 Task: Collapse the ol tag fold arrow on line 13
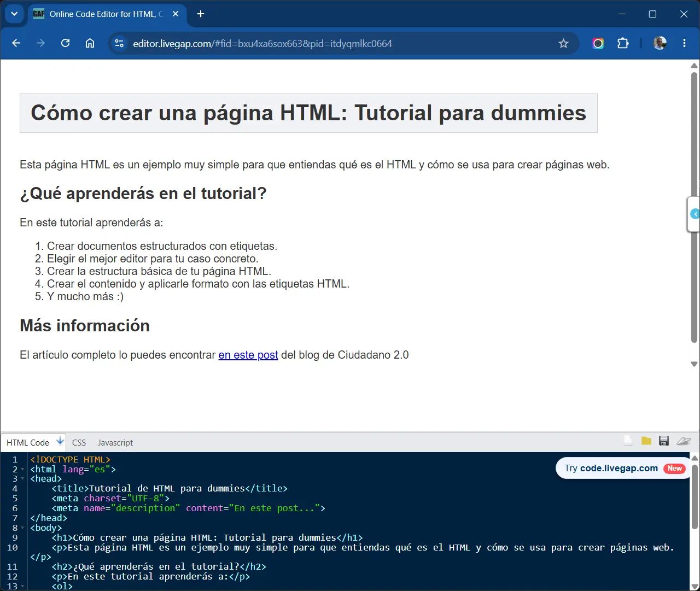(x=22, y=586)
